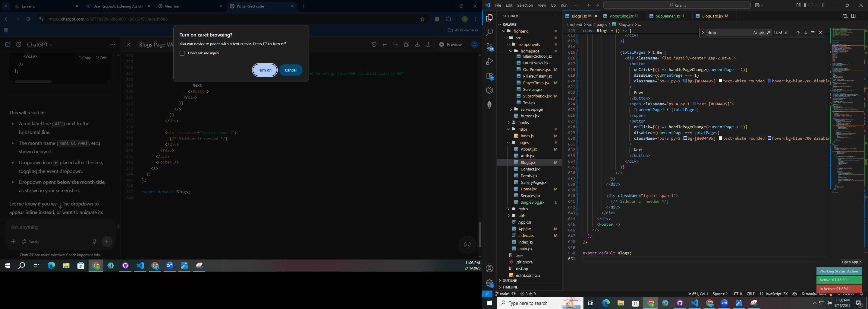Screen dimensions: 868x309
Task: Switch to the BlogCard.jsx editor tab
Action: pyautogui.click(x=714, y=16)
